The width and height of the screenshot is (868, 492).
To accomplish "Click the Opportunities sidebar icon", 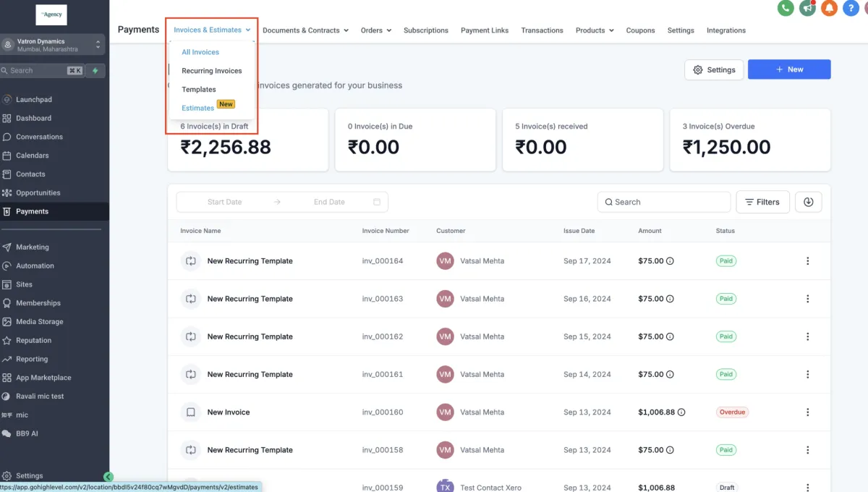I will 7,193.
